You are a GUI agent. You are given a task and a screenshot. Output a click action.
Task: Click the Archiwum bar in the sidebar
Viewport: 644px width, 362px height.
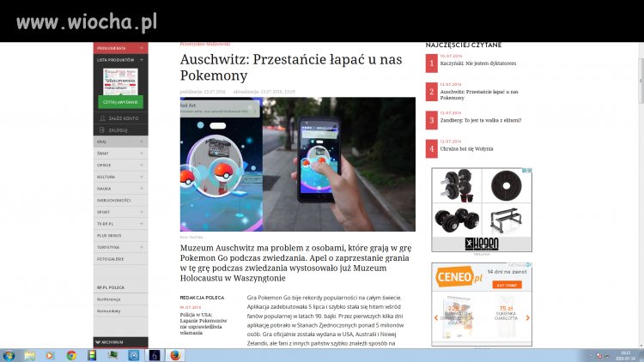121,342
